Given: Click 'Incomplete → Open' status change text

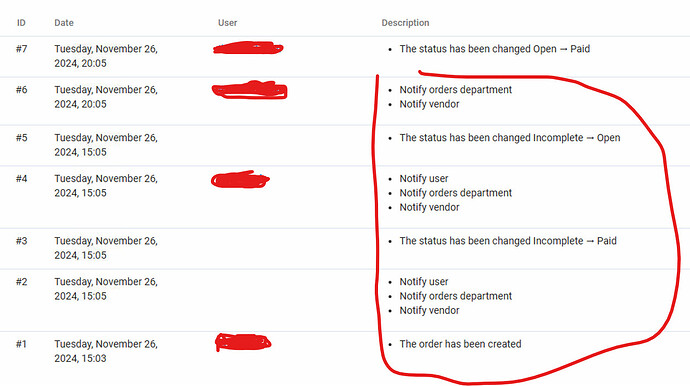Looking at the screenshot, I should (x=576, y=138).
